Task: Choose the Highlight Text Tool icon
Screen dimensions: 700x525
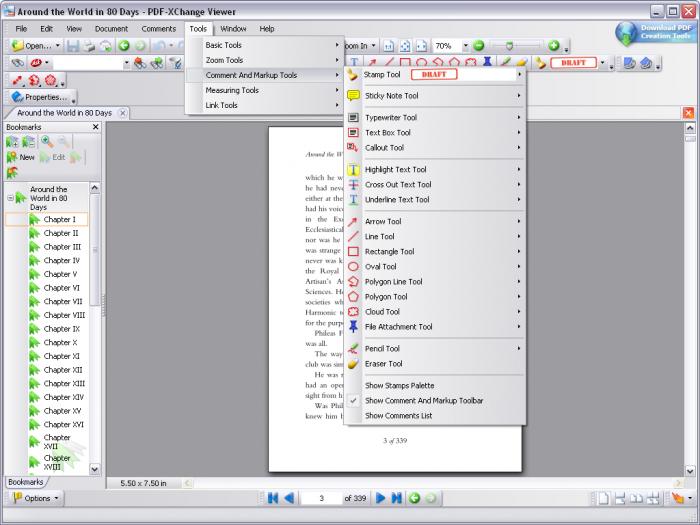Action: click(353, 170)
